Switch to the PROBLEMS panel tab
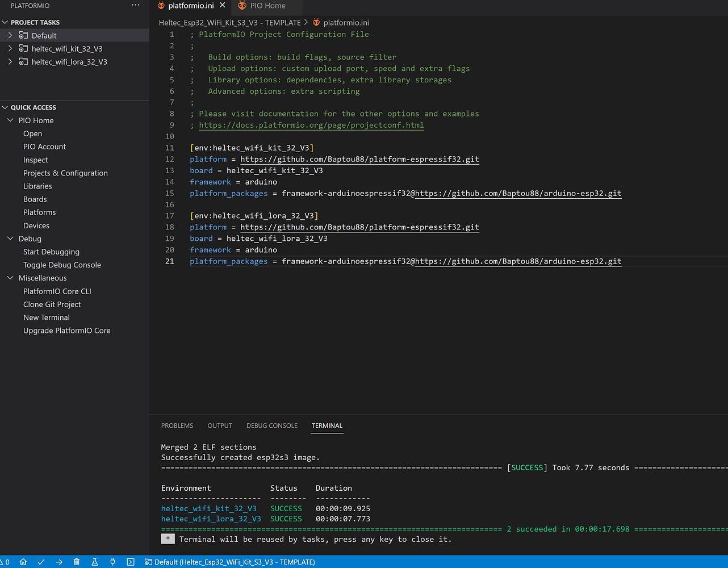This screenshot has height=568, width=728. coord(177,425)
